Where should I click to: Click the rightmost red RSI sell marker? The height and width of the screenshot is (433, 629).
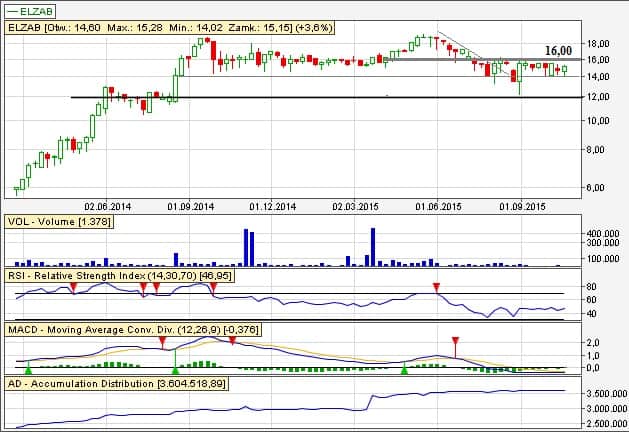pos(436,287)
